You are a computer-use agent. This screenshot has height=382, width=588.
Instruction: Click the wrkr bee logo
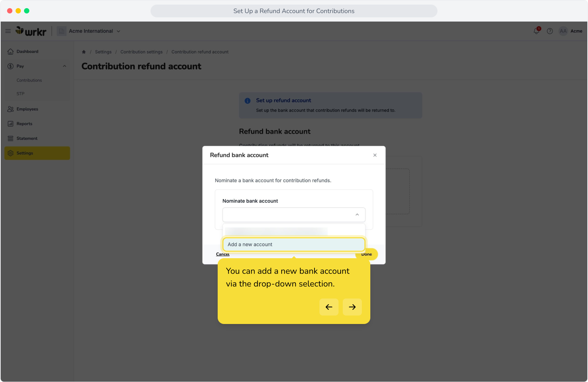[31, 31]
